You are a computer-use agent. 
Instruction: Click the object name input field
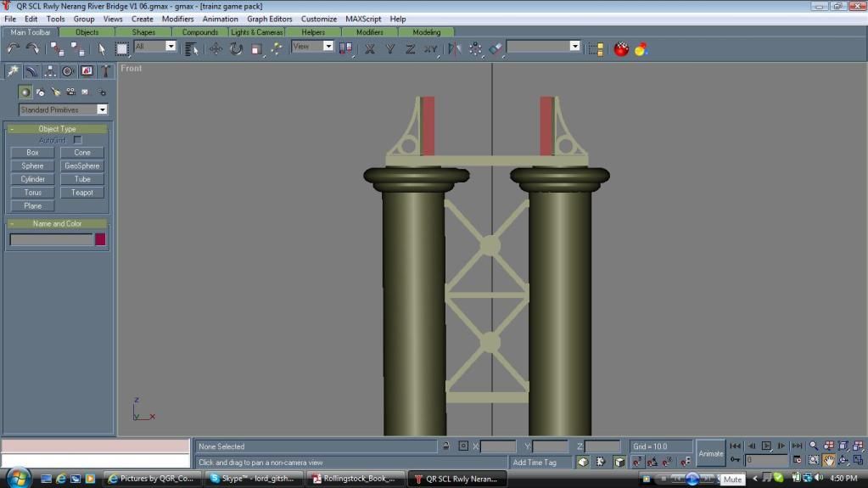click(x=52, y=239)
